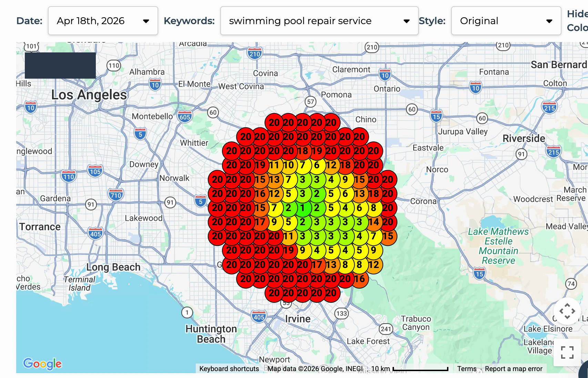Screen dimensions: 588x378
Task: Click the Los Angeles map label
Action: [89, 95]
